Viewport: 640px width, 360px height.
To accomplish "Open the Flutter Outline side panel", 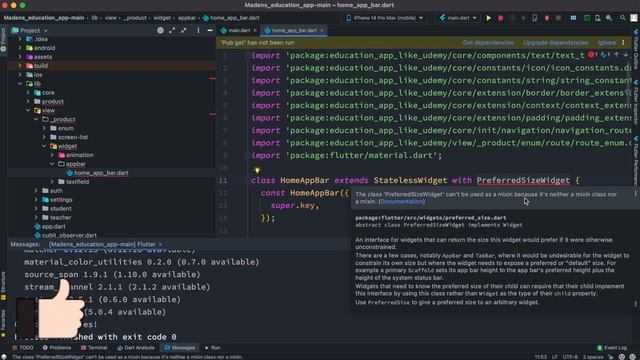I will tap(636, 49).
